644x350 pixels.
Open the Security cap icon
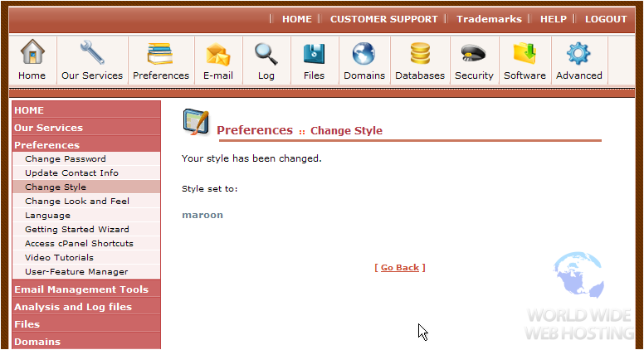[474, 53]
